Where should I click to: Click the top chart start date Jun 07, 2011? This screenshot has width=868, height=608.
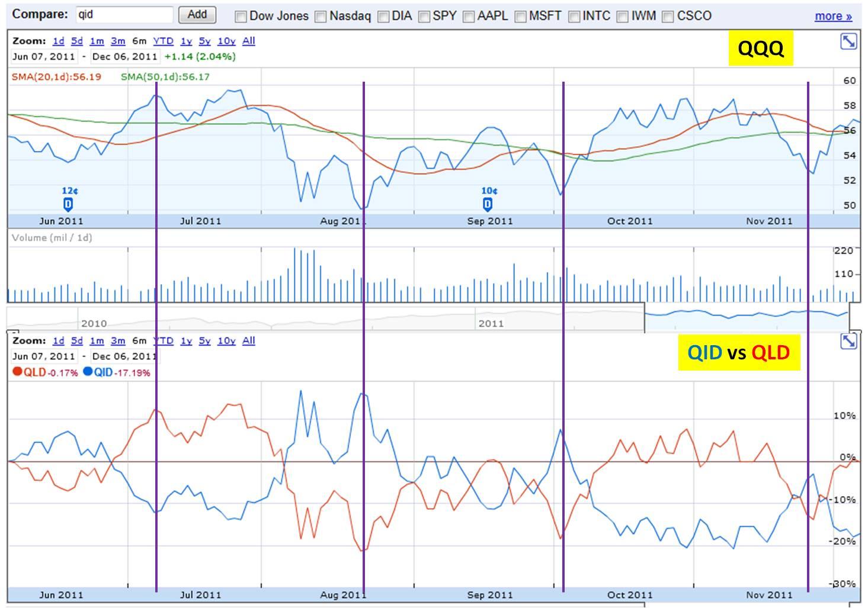tap(44, 56)
